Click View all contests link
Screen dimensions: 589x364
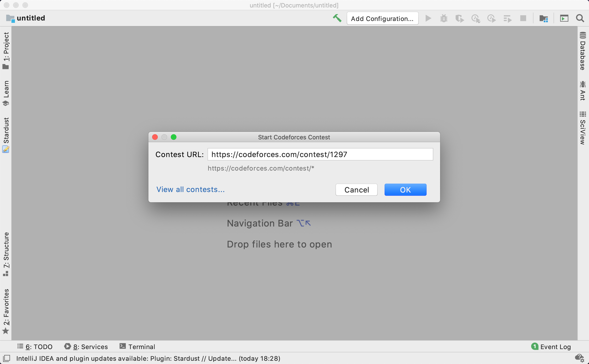coord(190,189)
